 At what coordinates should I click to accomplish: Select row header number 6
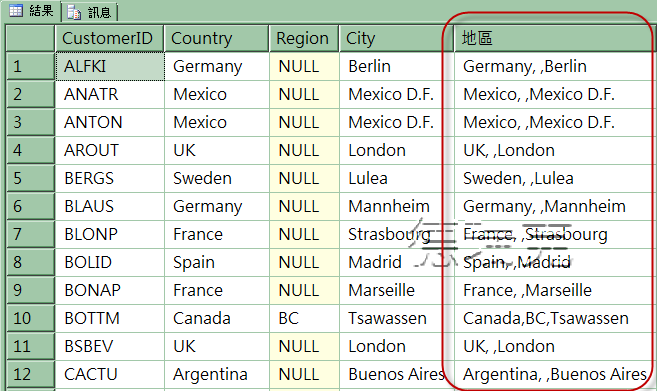(x=30, y=206)
